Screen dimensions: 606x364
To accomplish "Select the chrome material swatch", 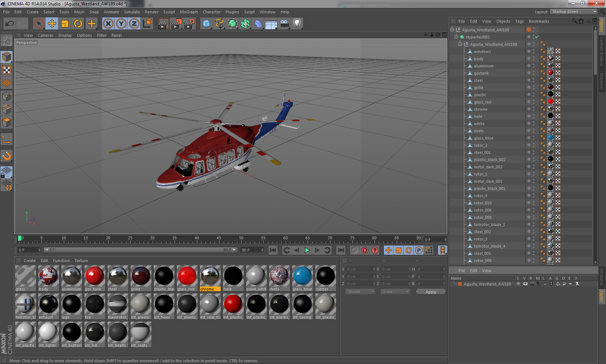I will [210, 278].
